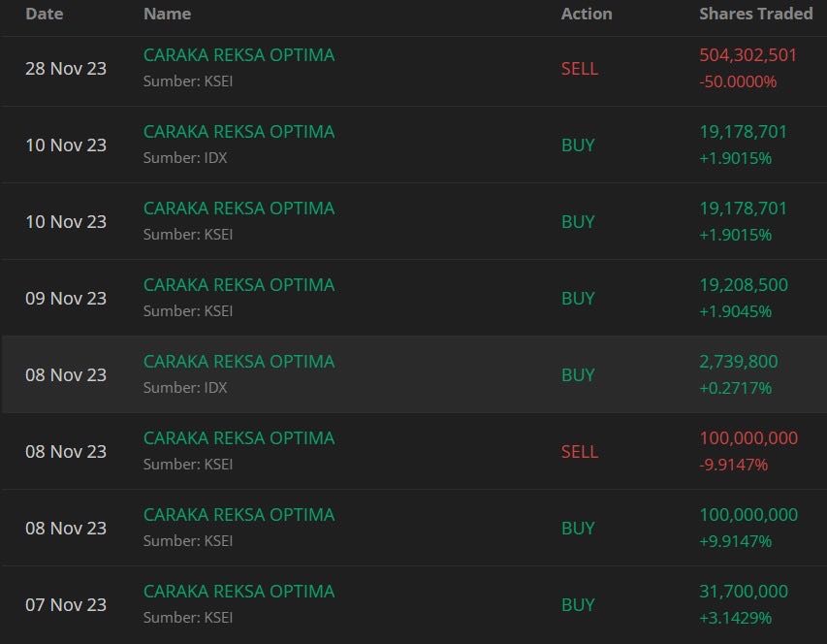Image resolution: width=827 pixels, height=644 pixels.
Task: Open CARAKA REKSA OPTIMA in 10 Nov IDX row
Action: click(239, 132)
